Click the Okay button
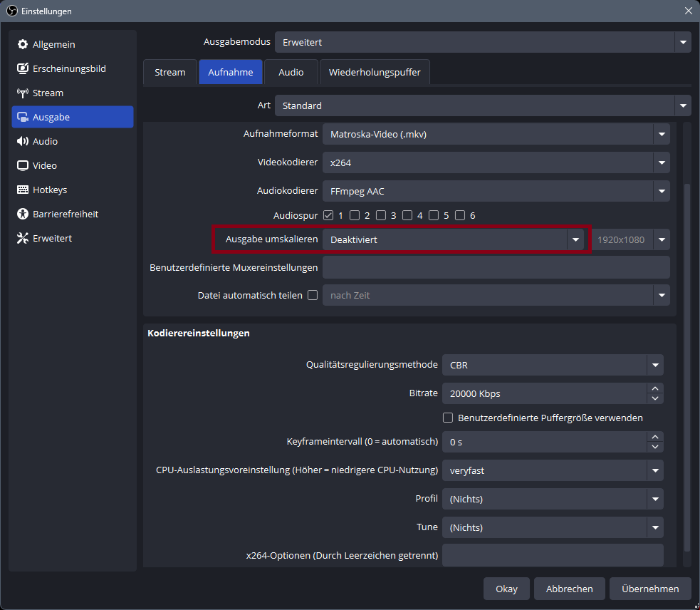 (506, 589)
